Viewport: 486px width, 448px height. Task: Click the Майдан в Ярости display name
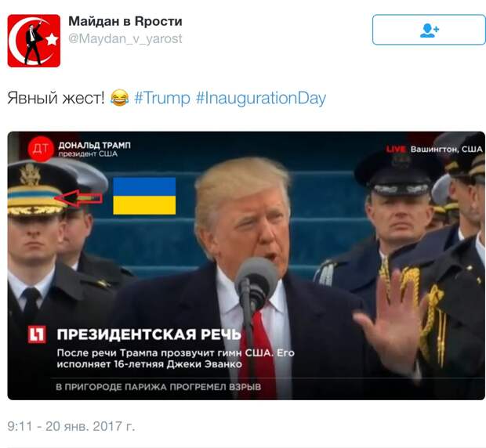[x=125, y=21]
